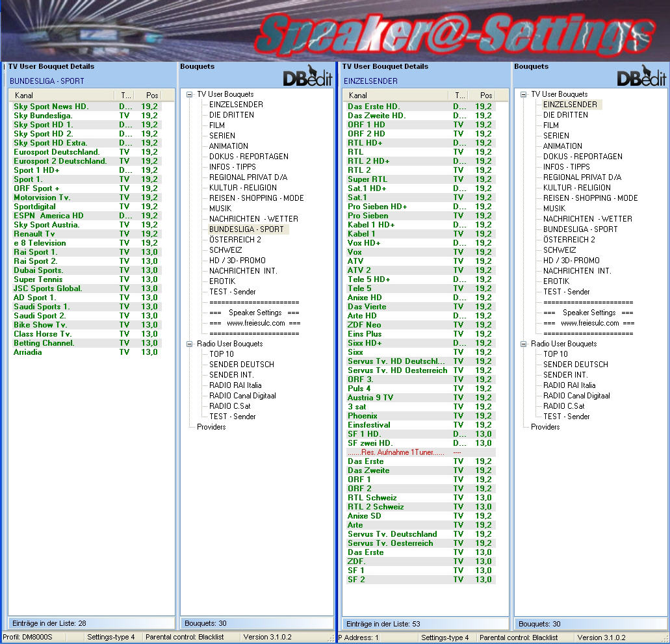Select the Motorvision Tv. channel row
670x644 pixels.
pyautogui.click(x=86, y=198)
